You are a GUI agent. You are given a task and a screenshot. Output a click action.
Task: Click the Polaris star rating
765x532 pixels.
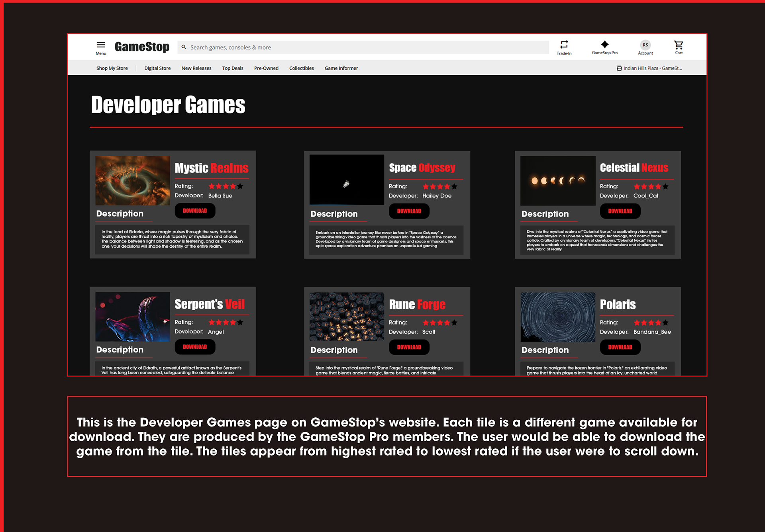tap(651, 323)
